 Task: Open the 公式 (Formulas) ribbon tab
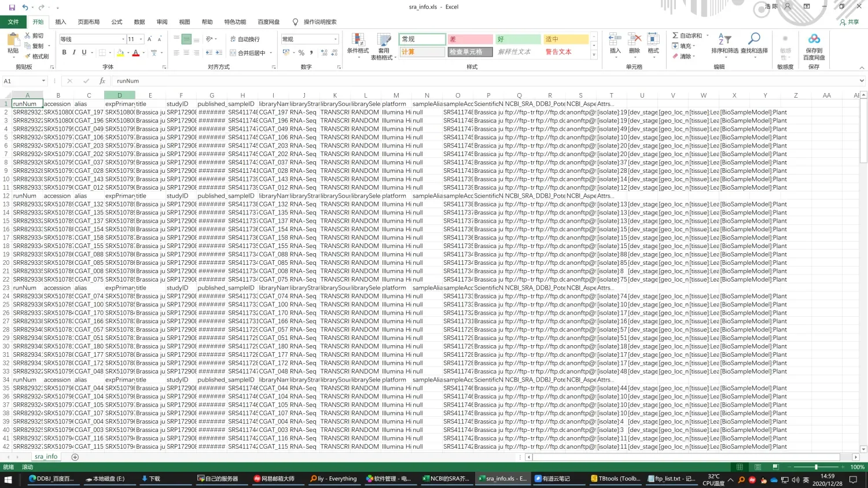(x=117, y=22)
